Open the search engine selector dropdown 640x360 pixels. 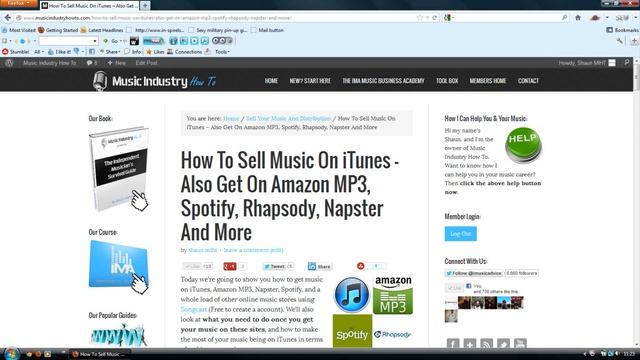coord(449,18)
